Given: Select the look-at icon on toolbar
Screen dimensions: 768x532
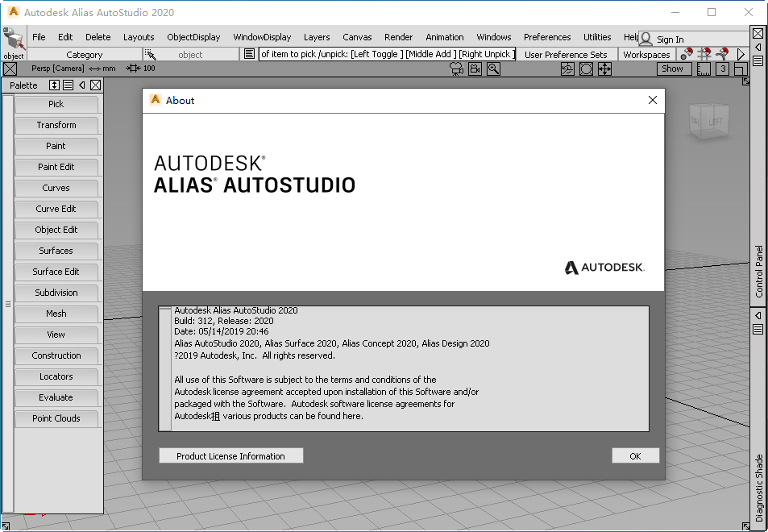Looking at the screenshot, I should pos(586,69).
